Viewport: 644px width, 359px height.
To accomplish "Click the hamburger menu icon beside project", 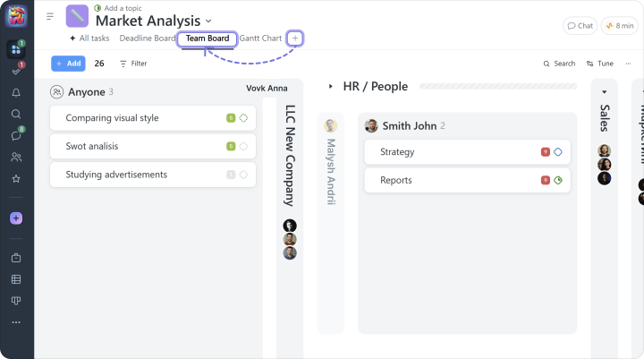I will pos(50,16).
